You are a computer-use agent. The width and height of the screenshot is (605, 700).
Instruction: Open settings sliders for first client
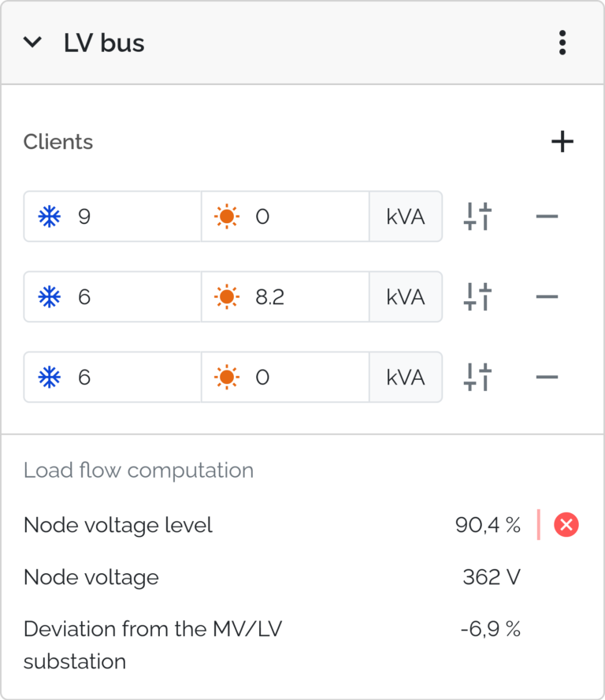pos(477,217)
